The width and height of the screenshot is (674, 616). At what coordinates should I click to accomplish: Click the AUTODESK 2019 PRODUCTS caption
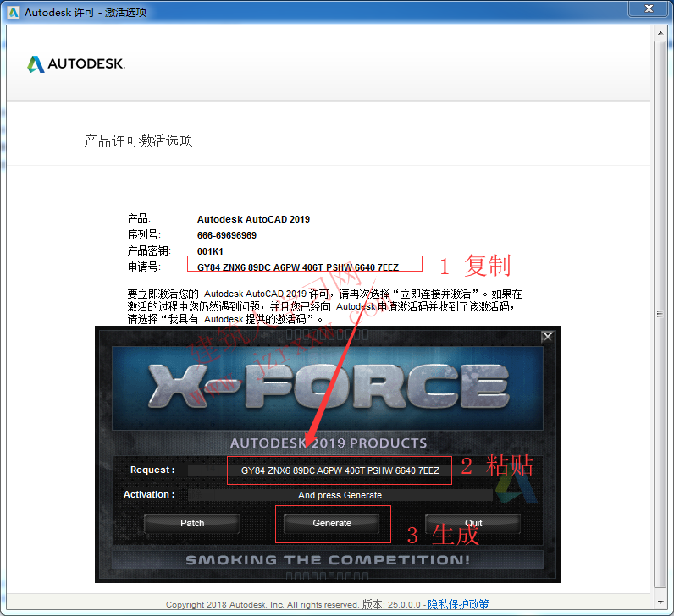329,443
